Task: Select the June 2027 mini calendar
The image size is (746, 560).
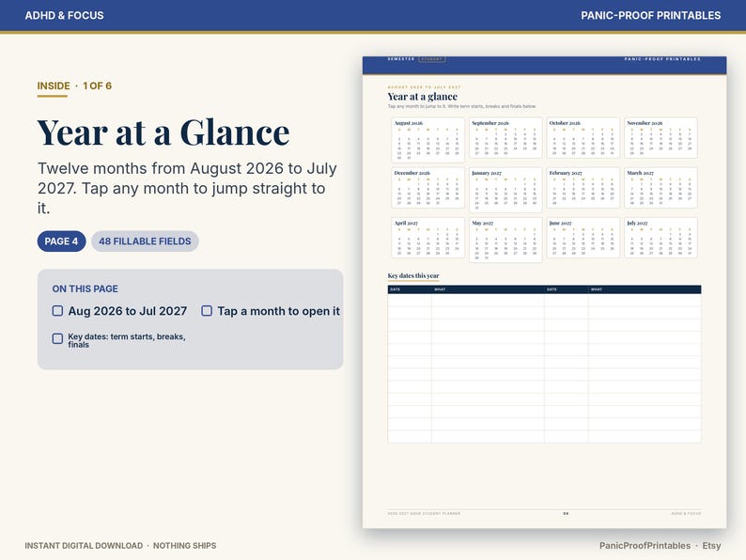Action: coord(583,238)
